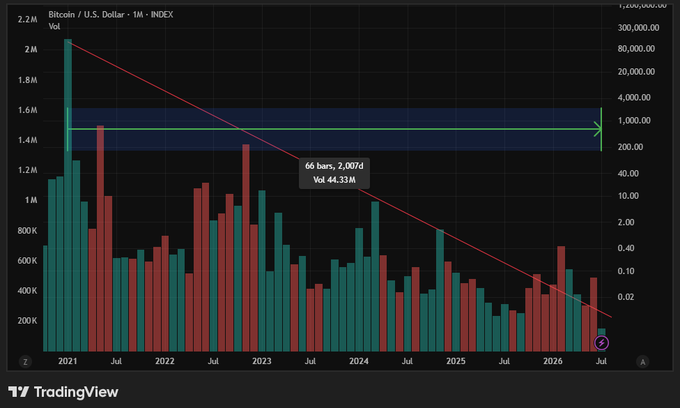Click the 2.2M volume scale label

pos(27,20)
